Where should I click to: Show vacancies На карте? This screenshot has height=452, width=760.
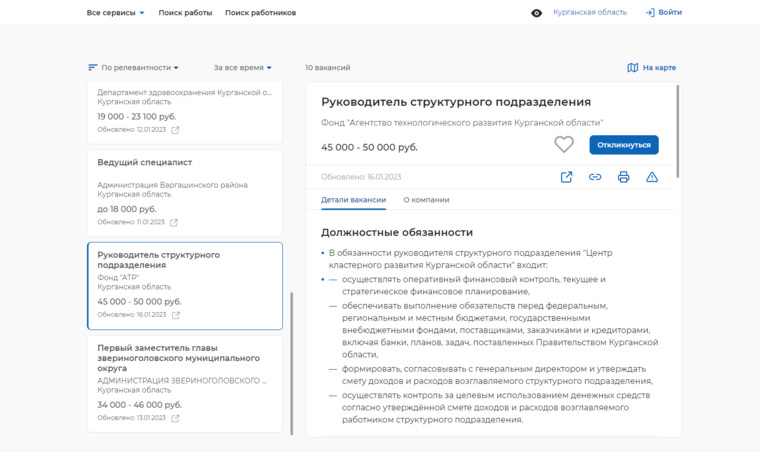tap(651, 67)
